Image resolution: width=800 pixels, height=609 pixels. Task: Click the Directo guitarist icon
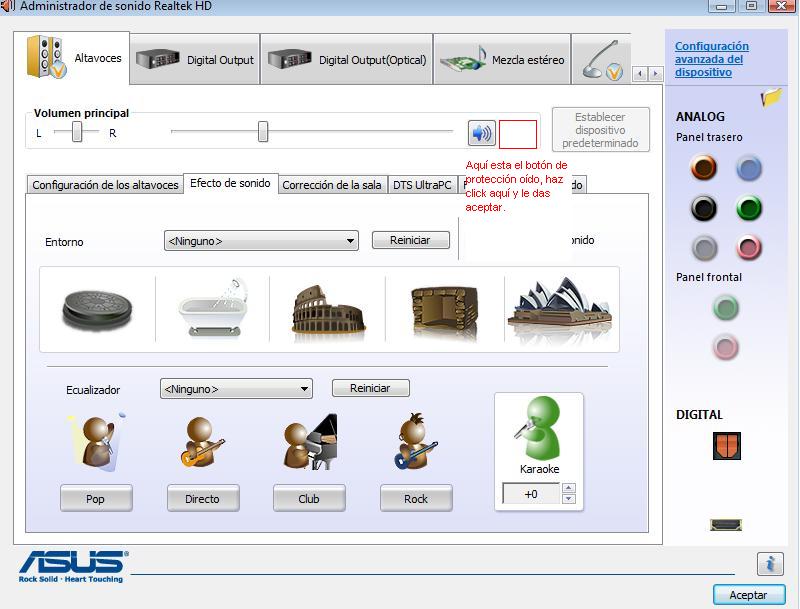203,442
